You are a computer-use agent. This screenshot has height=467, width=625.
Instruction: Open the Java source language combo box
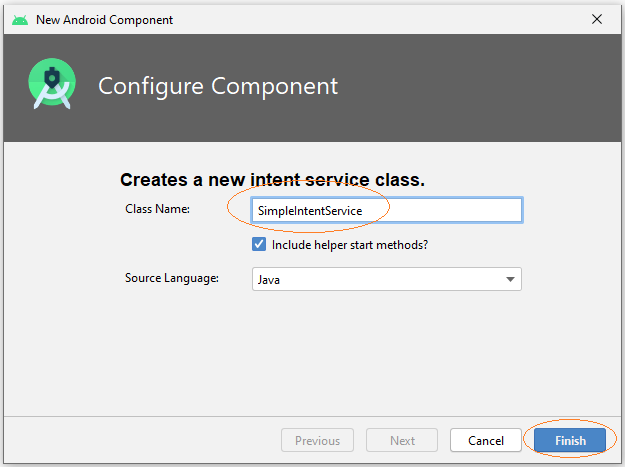pyautogui.click(x=387, y=279)
